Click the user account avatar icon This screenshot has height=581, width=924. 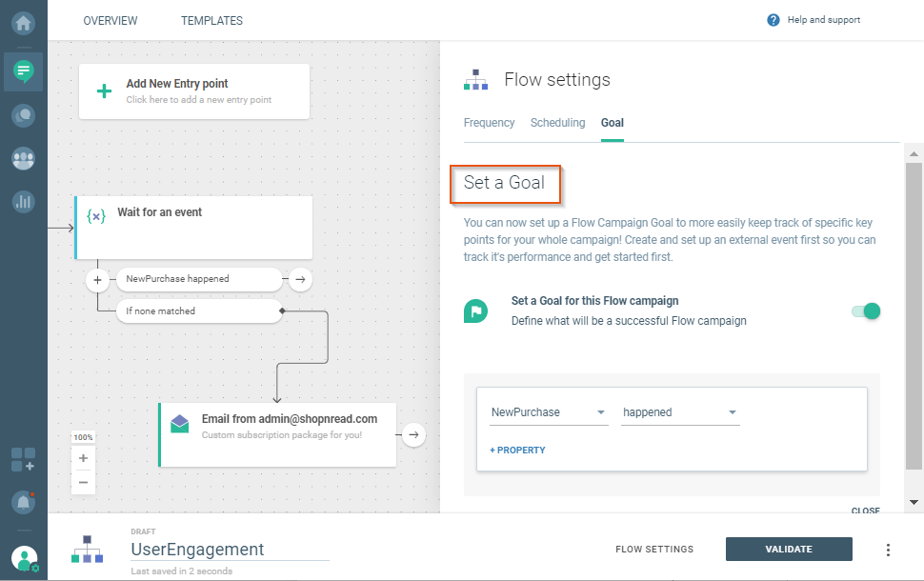25,558
